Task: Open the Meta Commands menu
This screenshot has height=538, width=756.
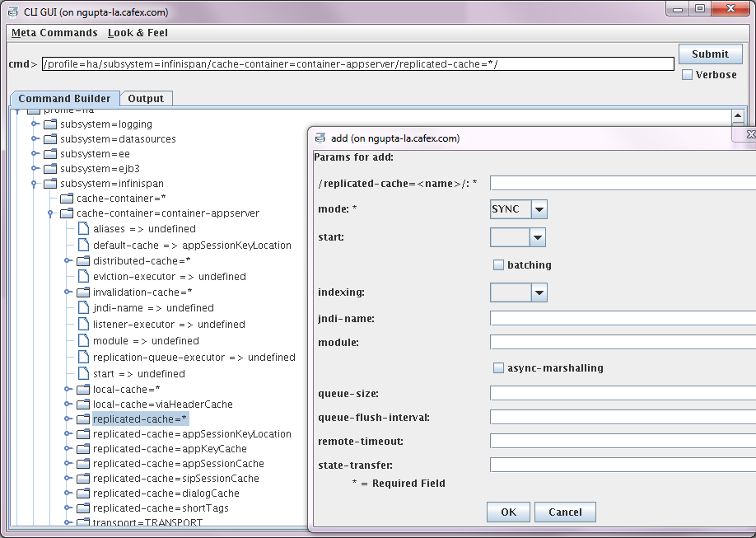Action: click(x=54, y=33)
